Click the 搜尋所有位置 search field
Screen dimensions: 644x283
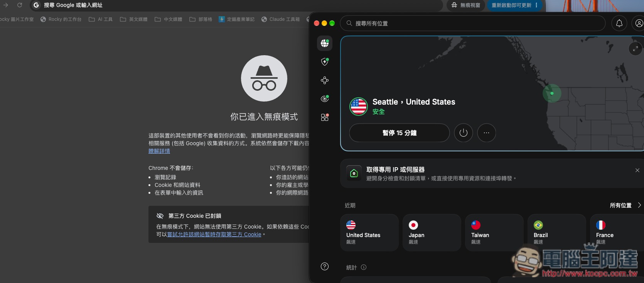click(473, 24)
